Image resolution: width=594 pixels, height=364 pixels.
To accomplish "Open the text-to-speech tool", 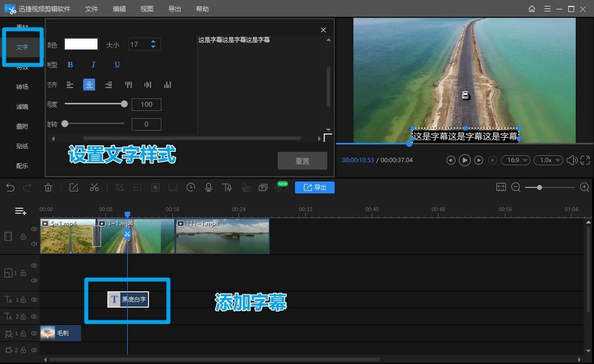I will 227,187.
